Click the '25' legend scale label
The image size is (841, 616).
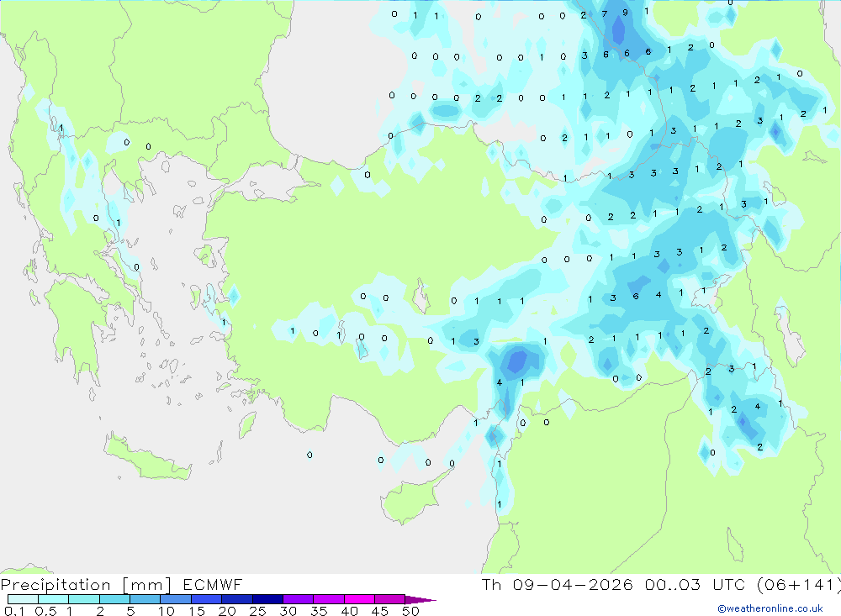(257, 611)
